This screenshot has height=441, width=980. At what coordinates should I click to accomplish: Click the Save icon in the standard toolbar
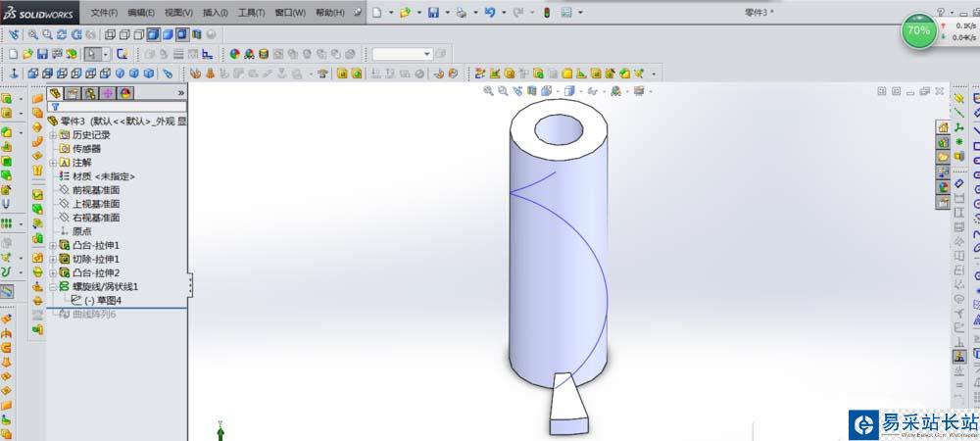(42, 54)
